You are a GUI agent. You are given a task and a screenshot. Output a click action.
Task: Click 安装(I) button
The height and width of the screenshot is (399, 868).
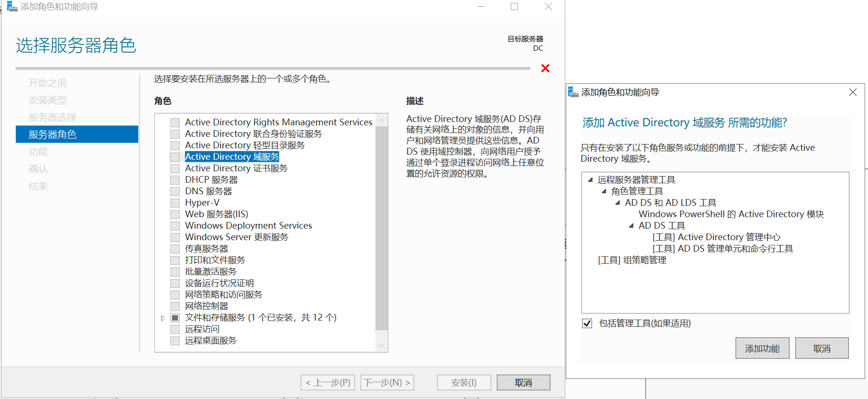coord(464,383)
